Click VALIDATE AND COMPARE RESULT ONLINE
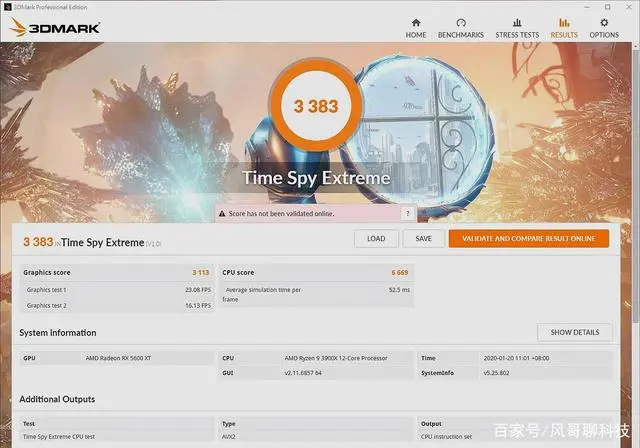Image resolution: width=640 pixels, height=448 pixels. (x=529, y=239)
